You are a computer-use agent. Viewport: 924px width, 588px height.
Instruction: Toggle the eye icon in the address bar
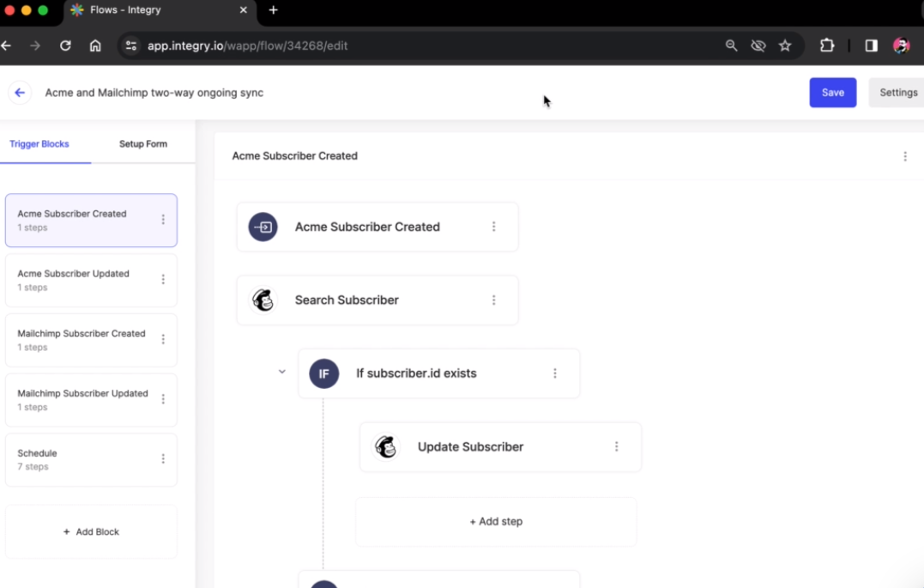pyautogui.click(x=758, y=45)
